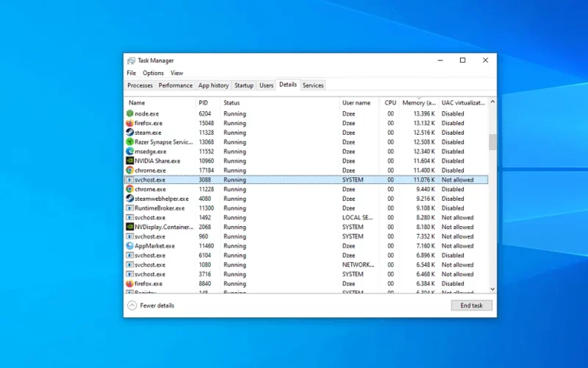Click the svchost.exe icon with PID 960
588x368 pixels.
(x=130, y=236)
